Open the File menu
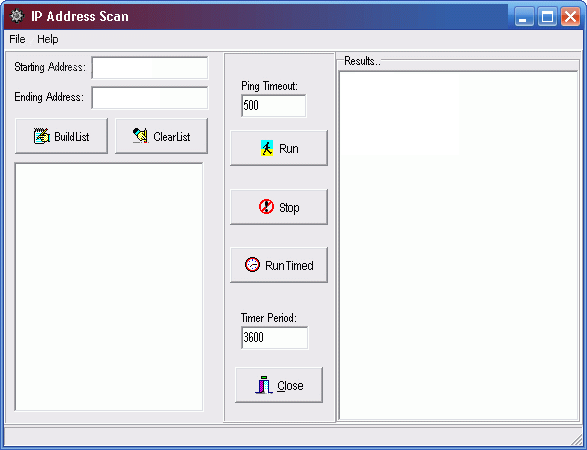 point(17,39)
